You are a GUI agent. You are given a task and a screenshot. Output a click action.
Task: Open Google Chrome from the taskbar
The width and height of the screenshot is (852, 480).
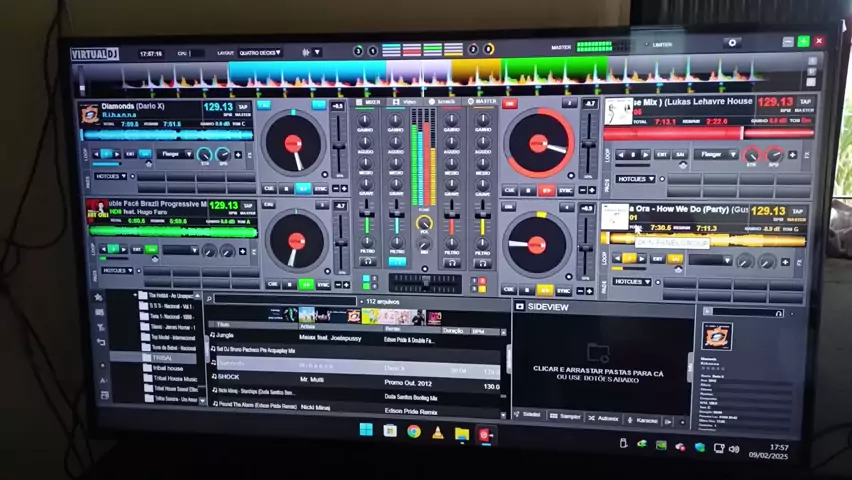coord(413,432)
